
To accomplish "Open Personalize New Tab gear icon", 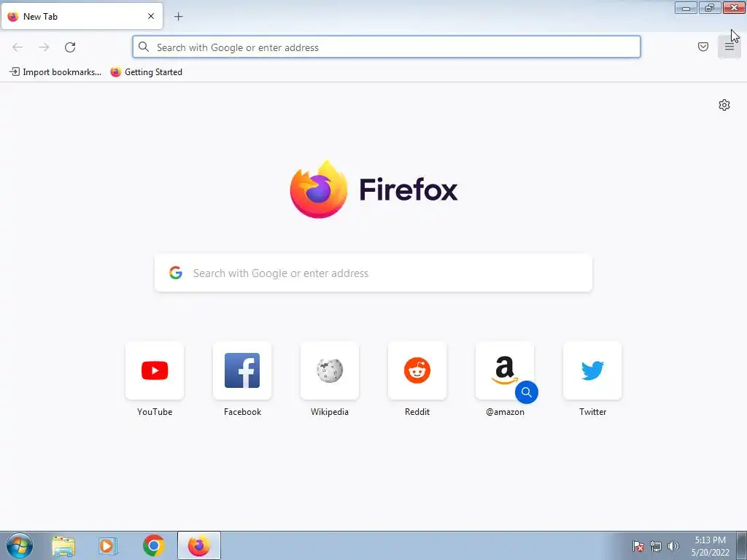I will pos(724,105).
